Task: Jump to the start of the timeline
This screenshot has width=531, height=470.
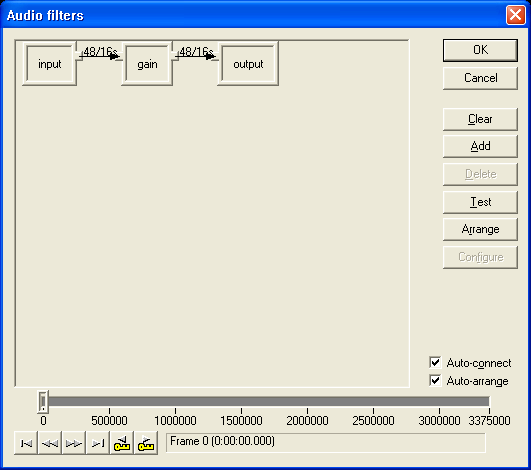Action: coord(26,443)
